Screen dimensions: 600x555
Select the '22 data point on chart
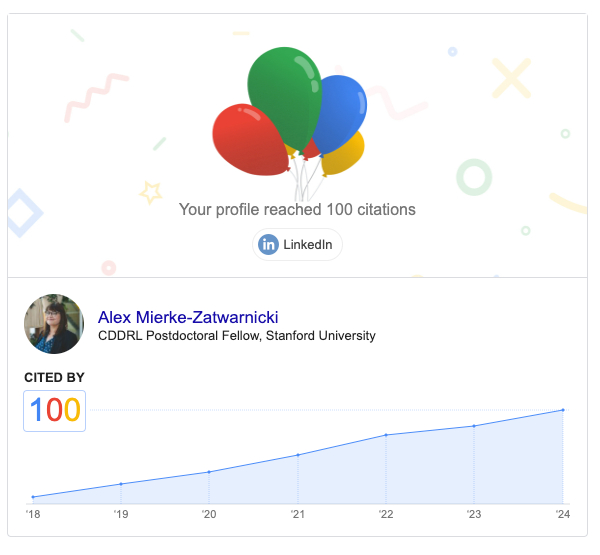click(x=386, y=435)
